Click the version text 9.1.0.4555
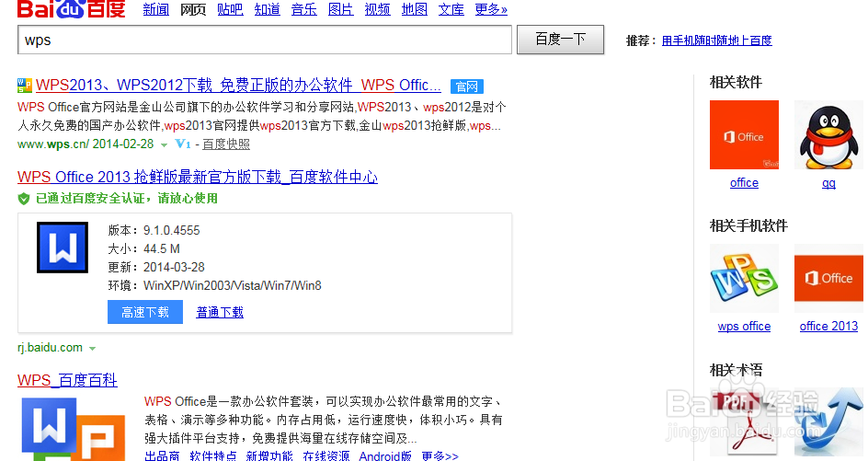Screen dimensions: 868x461 (x=172, y=230)
